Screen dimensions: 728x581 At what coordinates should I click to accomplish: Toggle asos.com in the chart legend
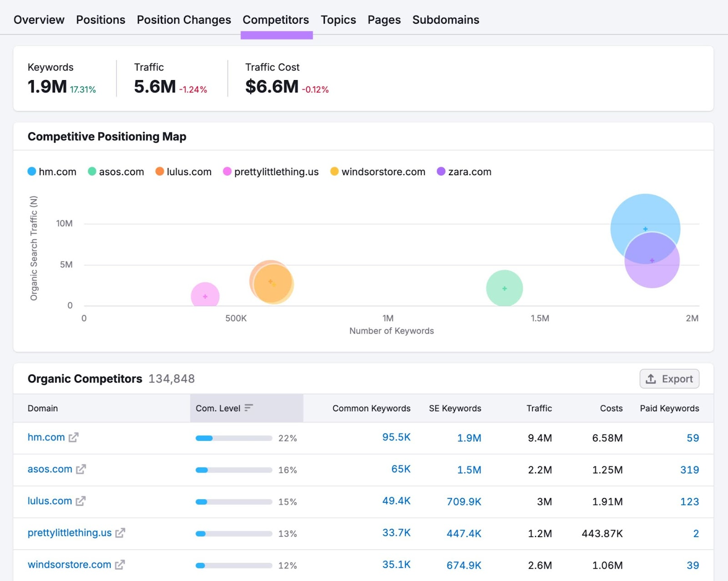pyautogui.click(x=116, y=172)
